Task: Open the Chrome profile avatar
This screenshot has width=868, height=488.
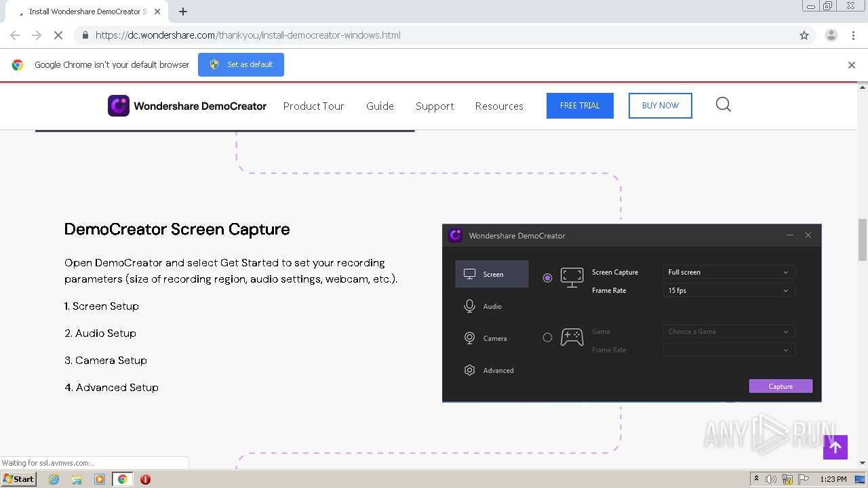Action: click(x=831, y=35)
